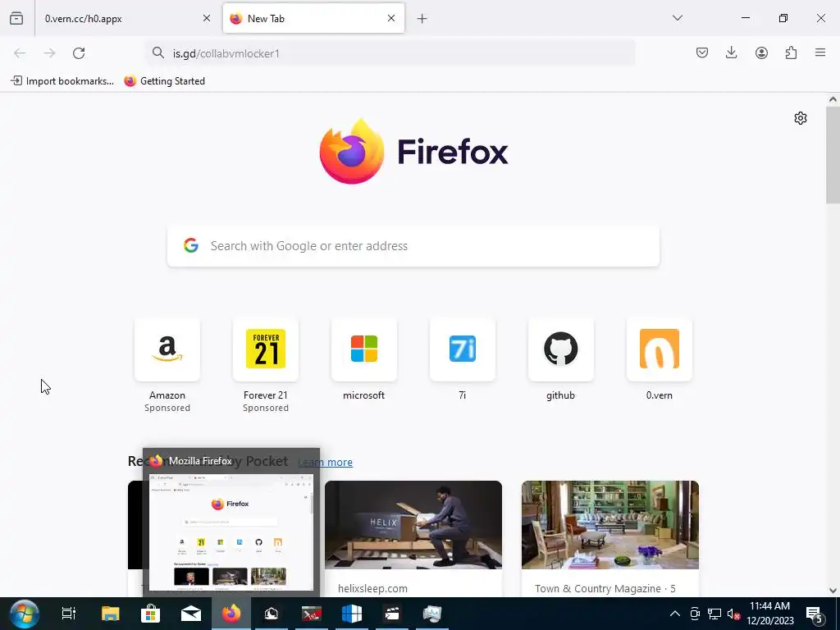840x630 pixels.
Task: Select the New Tab tab
Action: pos(313,18)
